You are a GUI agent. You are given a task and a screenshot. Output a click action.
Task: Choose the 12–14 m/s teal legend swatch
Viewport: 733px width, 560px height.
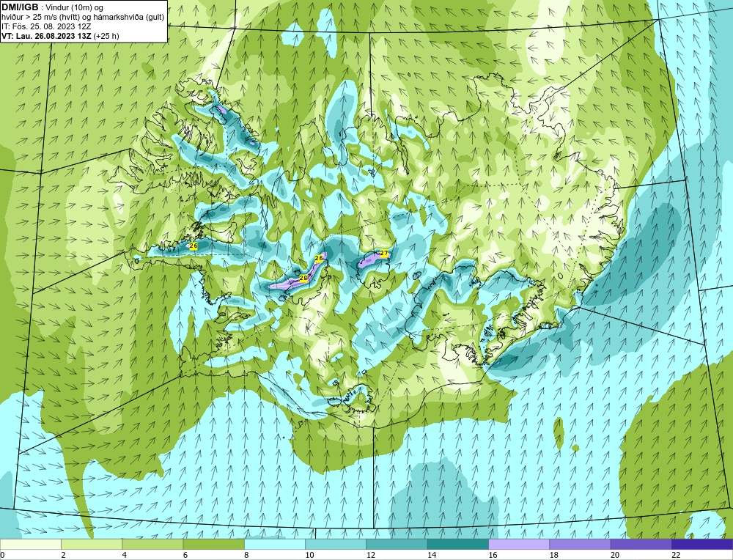pos(397,544)
